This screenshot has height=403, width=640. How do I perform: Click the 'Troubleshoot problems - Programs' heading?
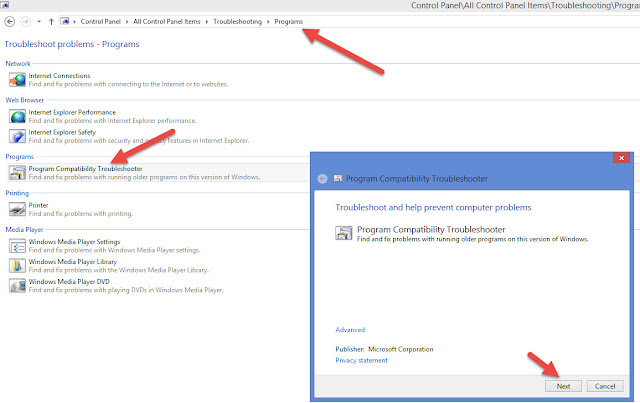[72, 44]
